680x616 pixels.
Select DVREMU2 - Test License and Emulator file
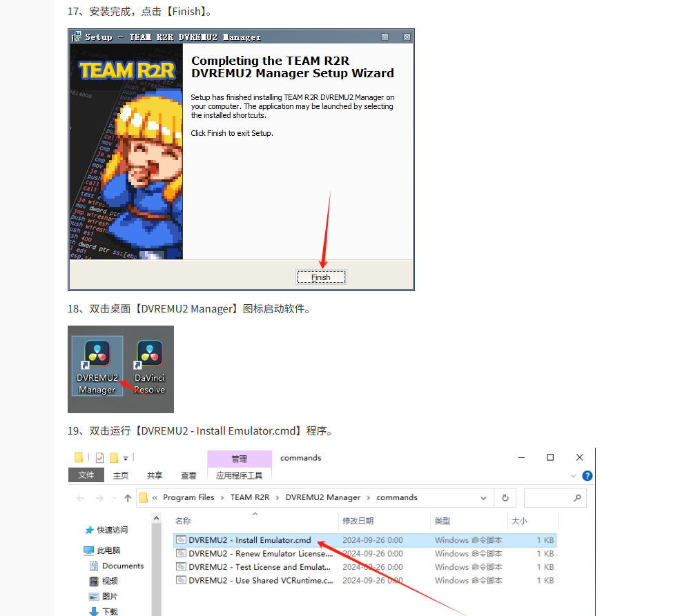(x=260, y=567)
